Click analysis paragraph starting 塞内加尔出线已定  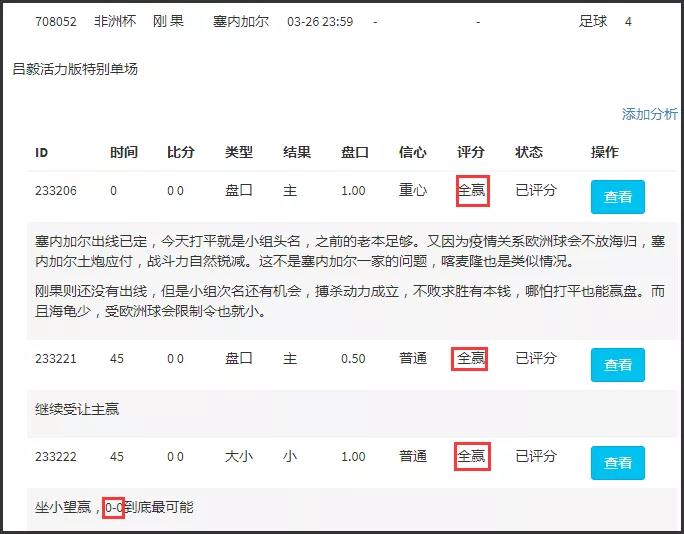click(350, 251)
